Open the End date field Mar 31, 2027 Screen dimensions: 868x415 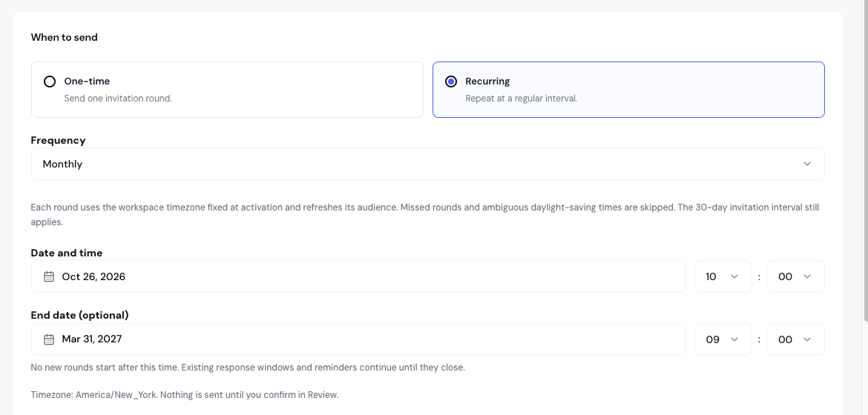click(x=358, y=339)
